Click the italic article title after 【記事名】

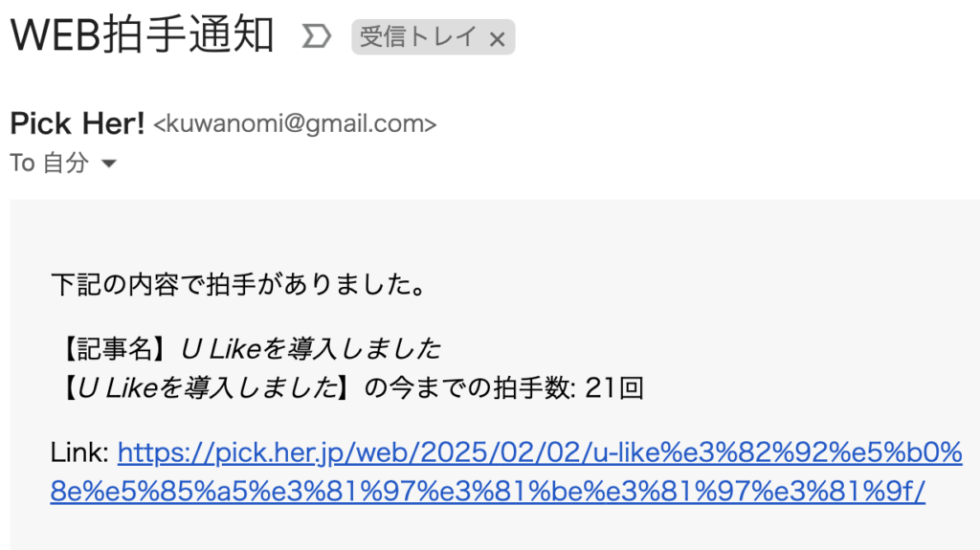pyautogui.click(x=310, y=348)
